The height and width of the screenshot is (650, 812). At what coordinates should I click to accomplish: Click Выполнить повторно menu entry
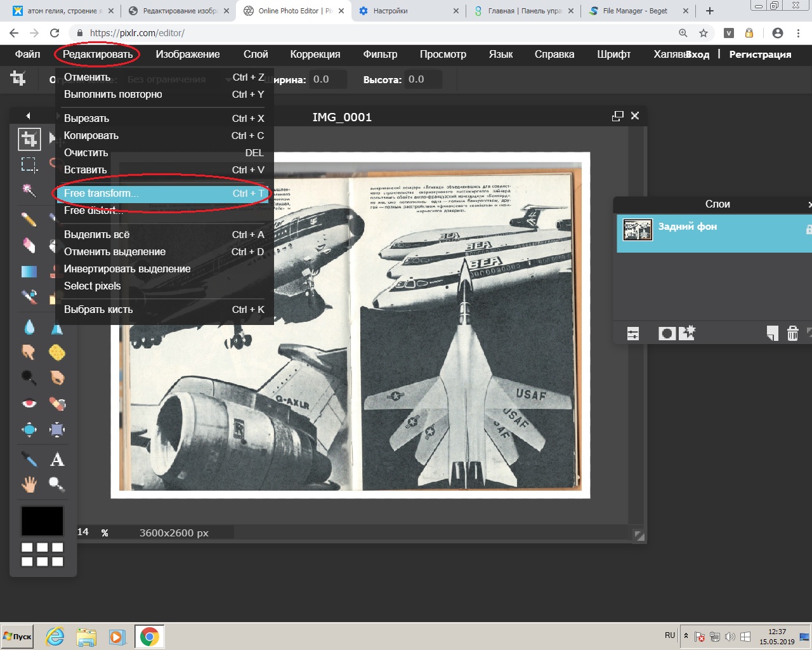point(164,95)
